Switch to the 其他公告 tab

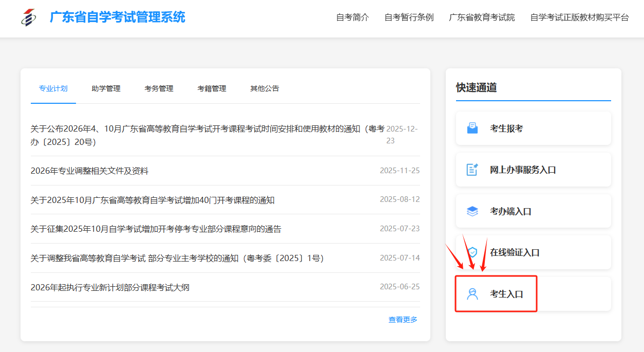click(264, 88)
